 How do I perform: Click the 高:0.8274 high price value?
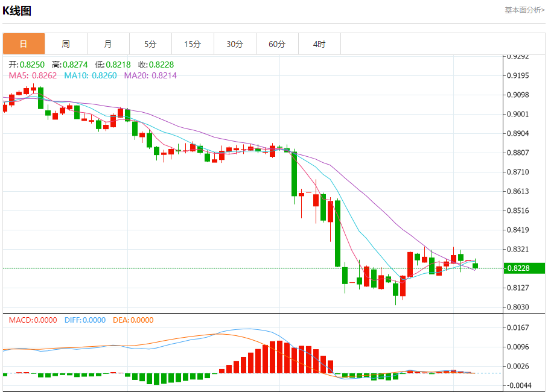point(69,65)
